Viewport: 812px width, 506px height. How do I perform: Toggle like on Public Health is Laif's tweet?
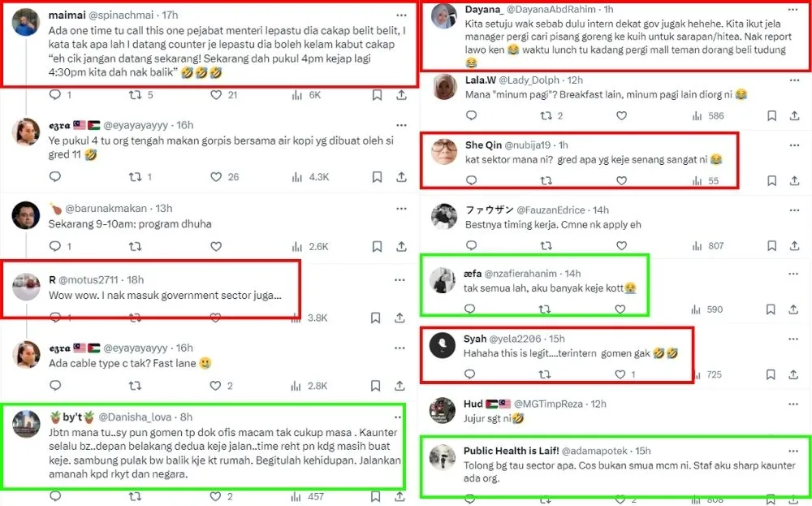[620, 496]
